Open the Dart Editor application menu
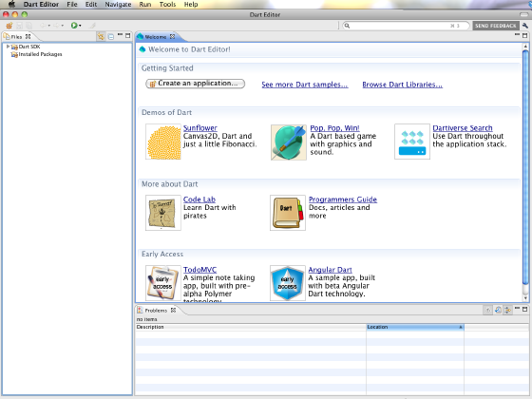 41,5
